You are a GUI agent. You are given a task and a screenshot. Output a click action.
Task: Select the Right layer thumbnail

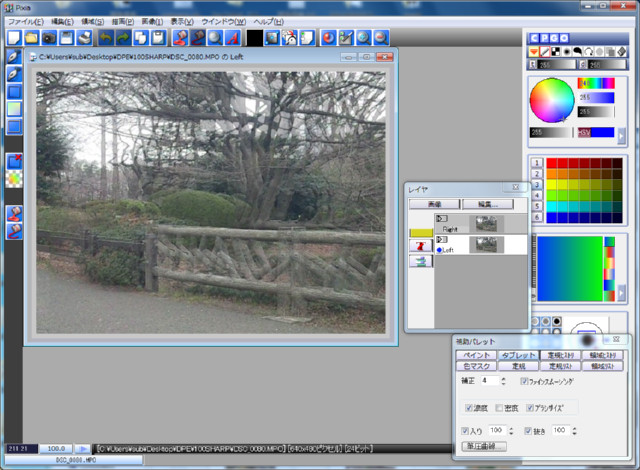(486, 224)
